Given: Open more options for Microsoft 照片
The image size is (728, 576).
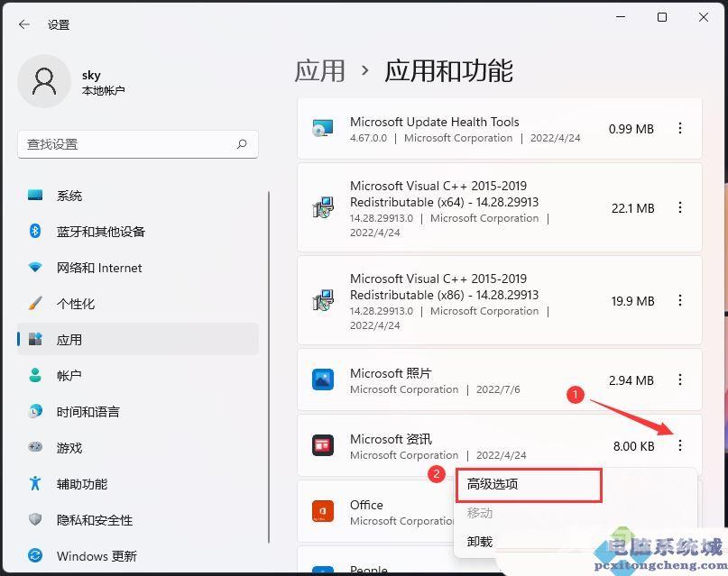Looking at the screenshot, I should pyautogui.click(x=679, y=379).
